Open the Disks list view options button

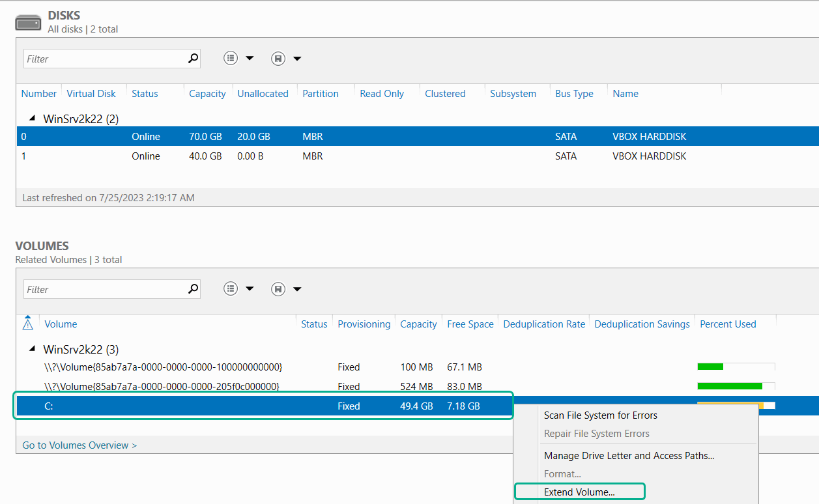pos(231,59)
